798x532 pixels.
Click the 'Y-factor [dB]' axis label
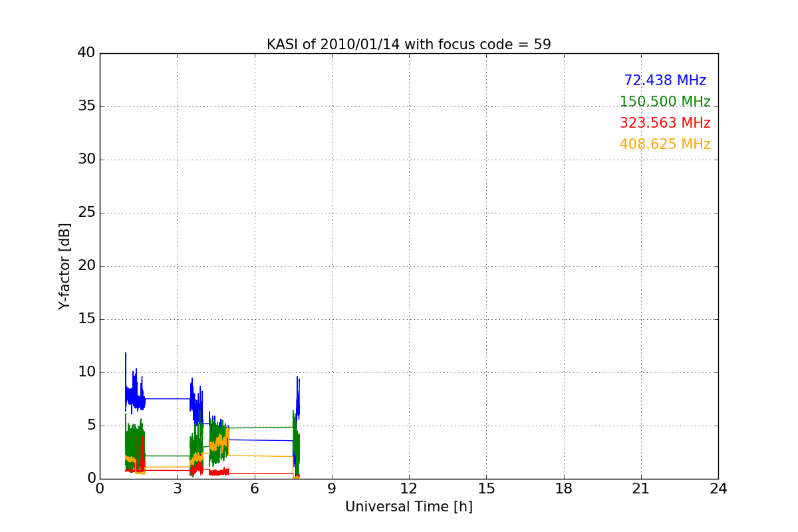[x=65, y=266]
